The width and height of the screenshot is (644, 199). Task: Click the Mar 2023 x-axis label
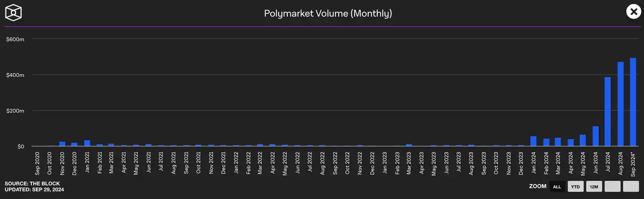click(x=409, y=162)
